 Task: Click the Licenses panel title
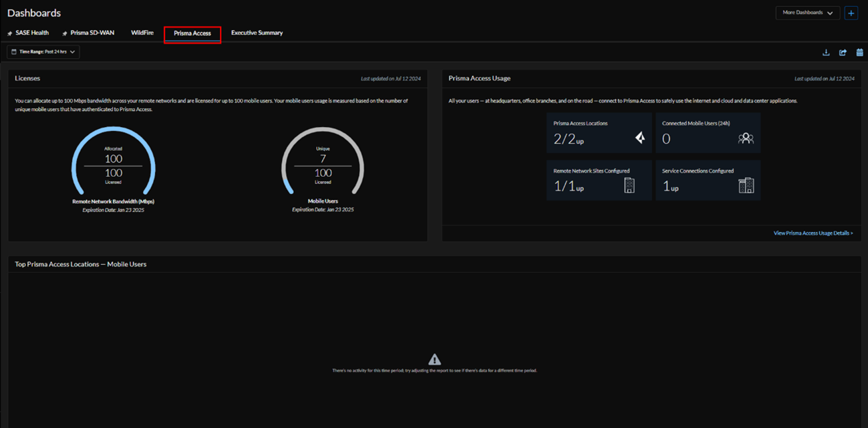[27, 78]
